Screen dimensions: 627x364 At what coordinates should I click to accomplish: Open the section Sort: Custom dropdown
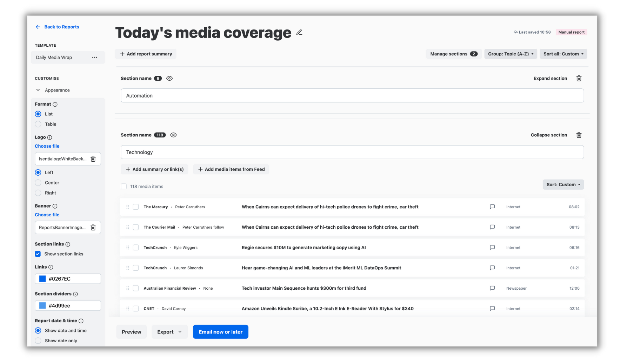563,185
